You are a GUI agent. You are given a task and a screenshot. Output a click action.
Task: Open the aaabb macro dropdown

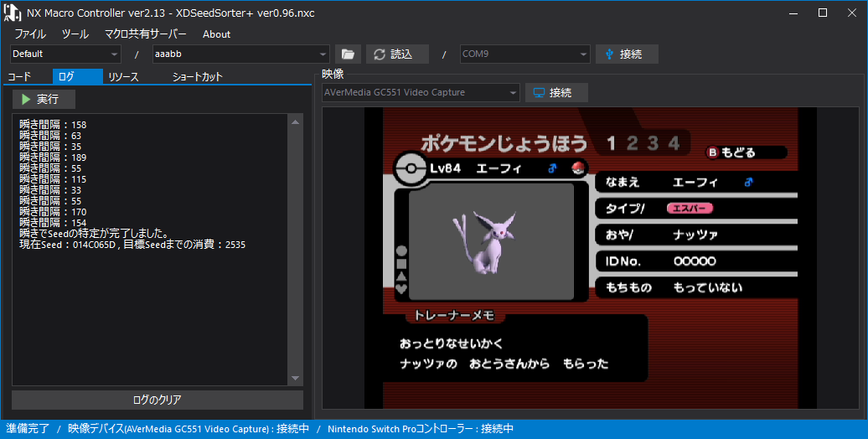[240, 54]
